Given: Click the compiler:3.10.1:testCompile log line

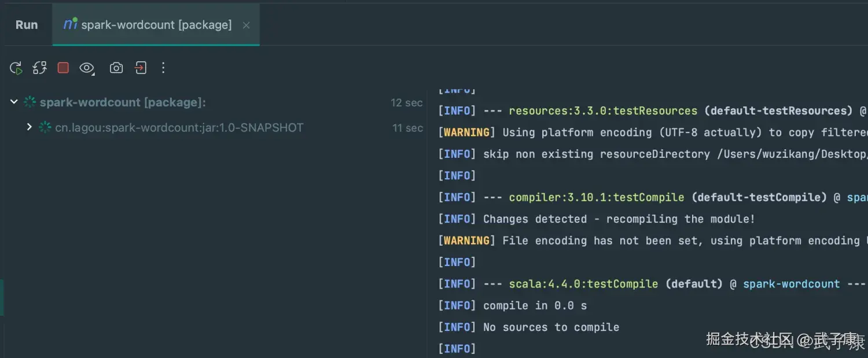Looking at the screenshot, I should pos(653,198).
